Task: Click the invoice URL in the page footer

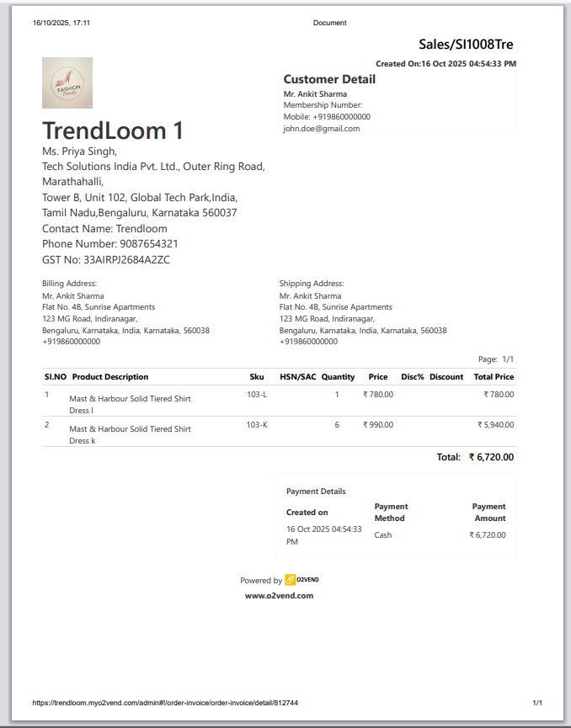Action: (165, 703)
